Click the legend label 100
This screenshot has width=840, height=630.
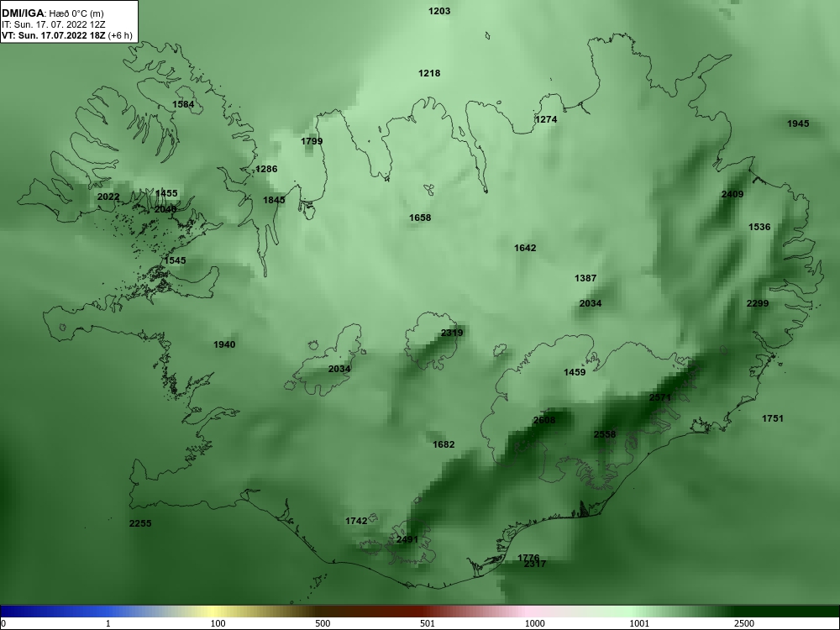[218, 623]
